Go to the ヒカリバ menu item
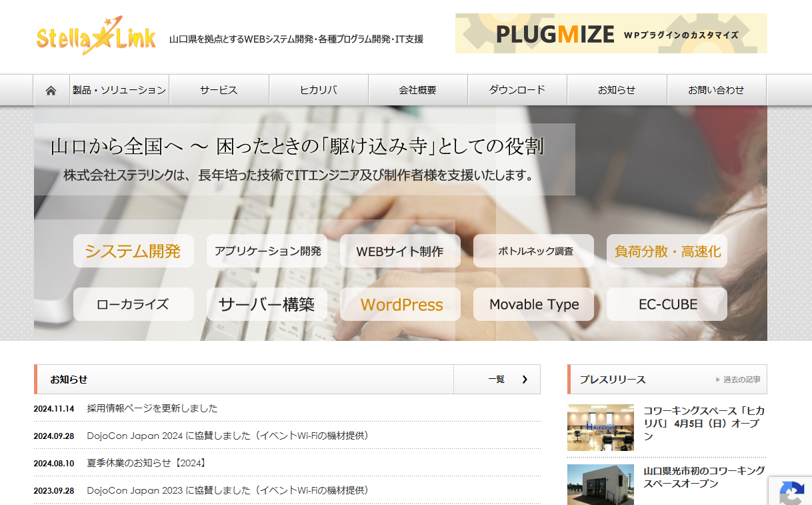This screenshot has width=812, height=505. [318, 90]
